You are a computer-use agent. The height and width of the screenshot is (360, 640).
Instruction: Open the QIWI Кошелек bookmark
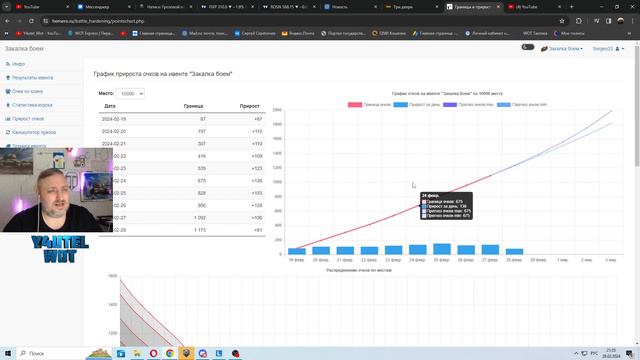[x=389, y=33]
